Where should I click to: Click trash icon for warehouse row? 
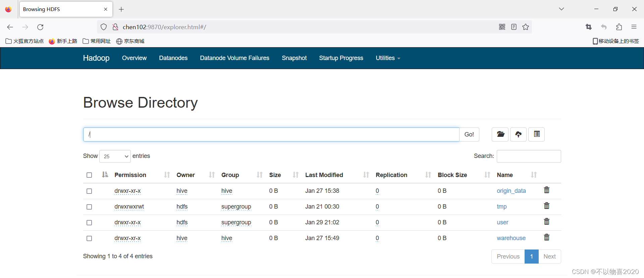point(547,237)
